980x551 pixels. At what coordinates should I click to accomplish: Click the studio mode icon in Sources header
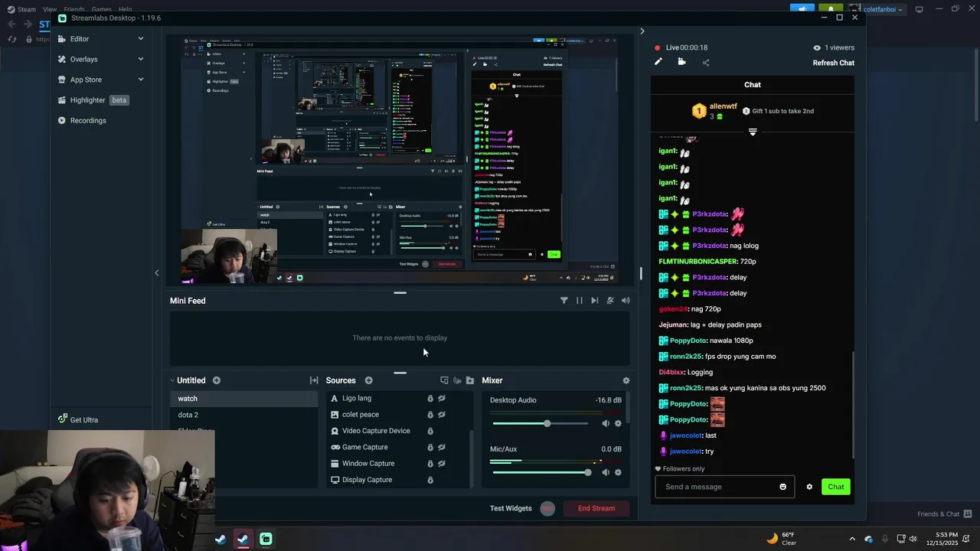pos(444,380)
